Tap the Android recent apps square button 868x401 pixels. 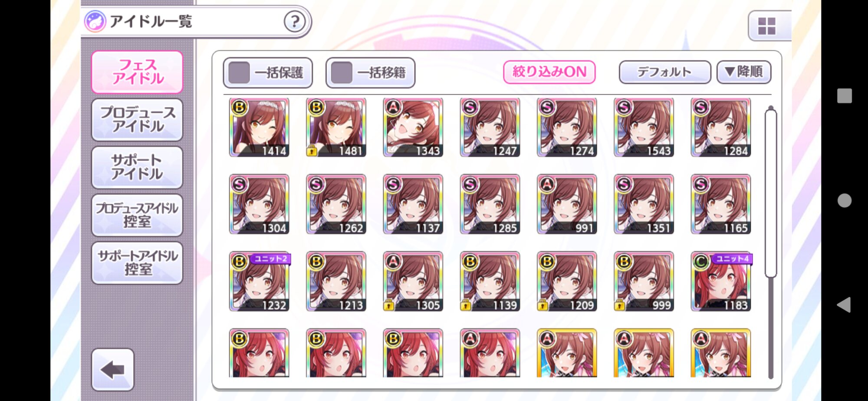[844, 96]
